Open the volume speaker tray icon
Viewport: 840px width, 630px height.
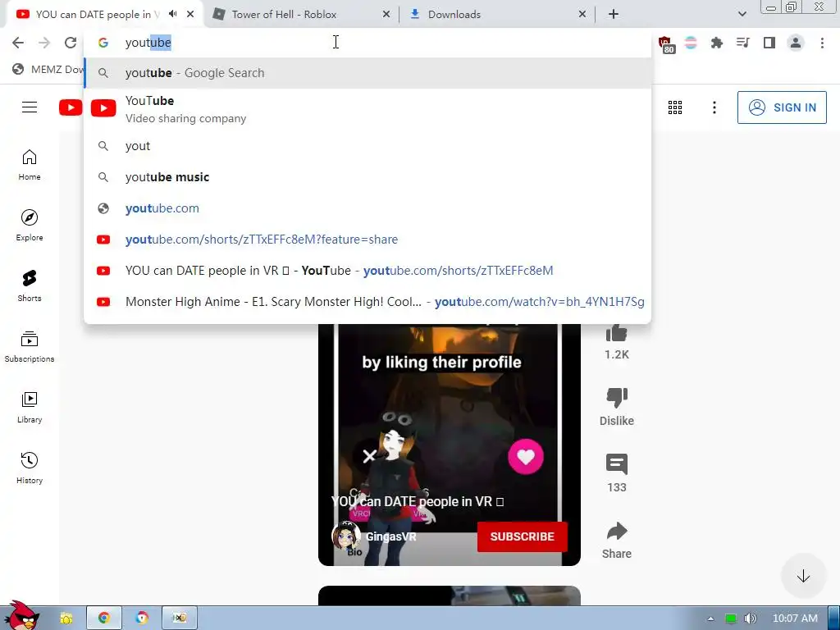tap(750, 619)
